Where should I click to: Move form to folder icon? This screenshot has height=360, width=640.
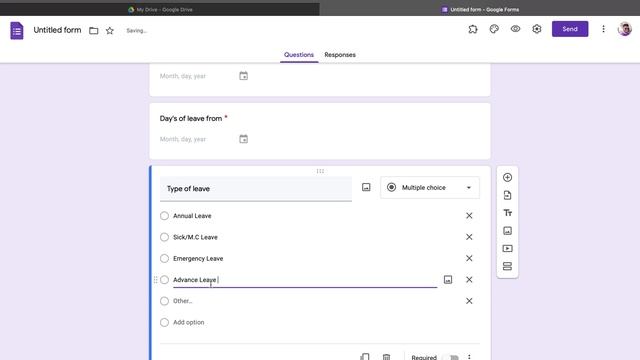point(93,31)
